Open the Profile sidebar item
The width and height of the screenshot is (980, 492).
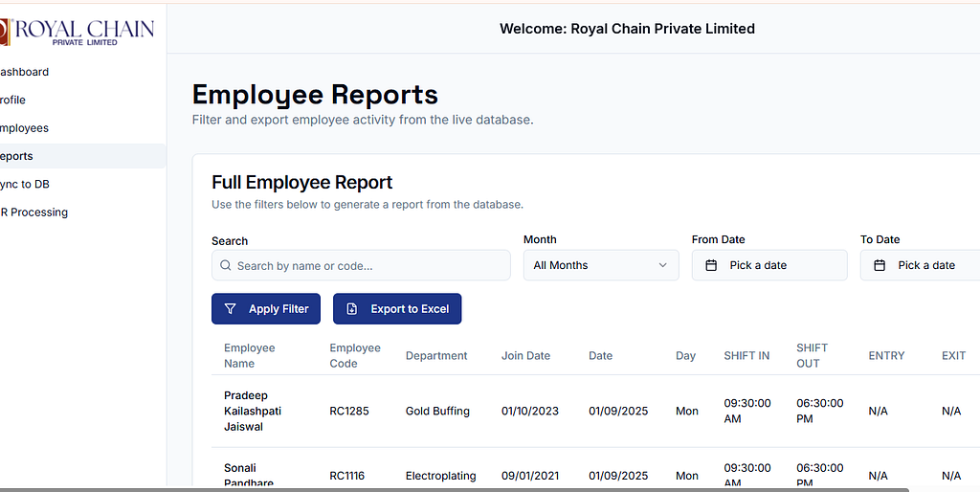(82, 100)
